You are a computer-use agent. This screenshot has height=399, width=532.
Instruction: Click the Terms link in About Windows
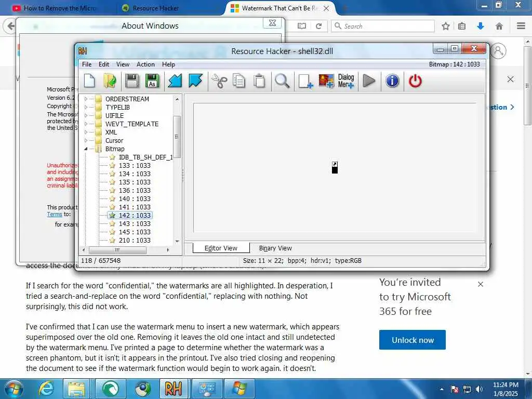(54, 215)
